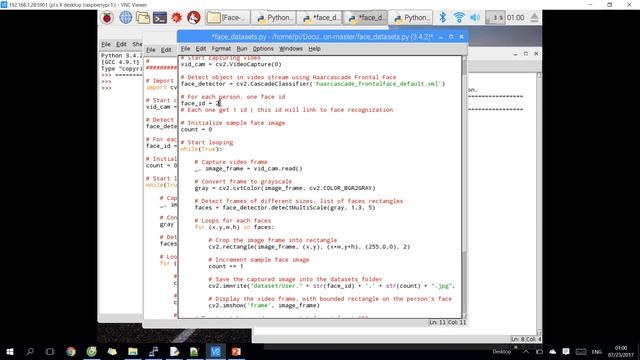Launch the terminal from the Pi panel
The width and height of the screenshot is (640, 360).
tap(160, 18)
